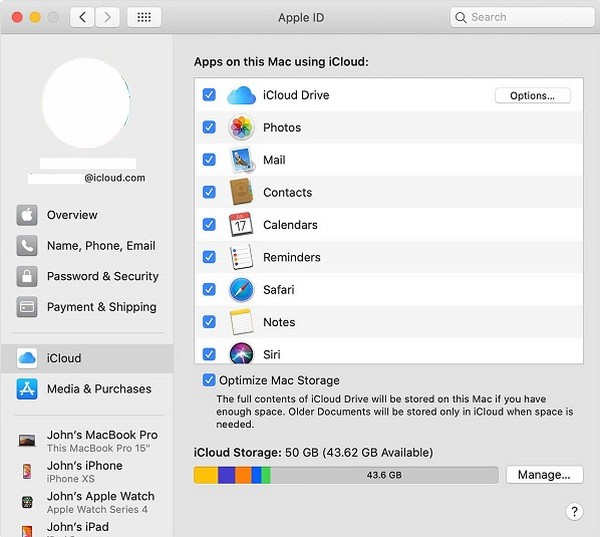Click the MacBook Pro device icon
The width and height of the screenshot is (600, 537).
[x=27, y=440]
